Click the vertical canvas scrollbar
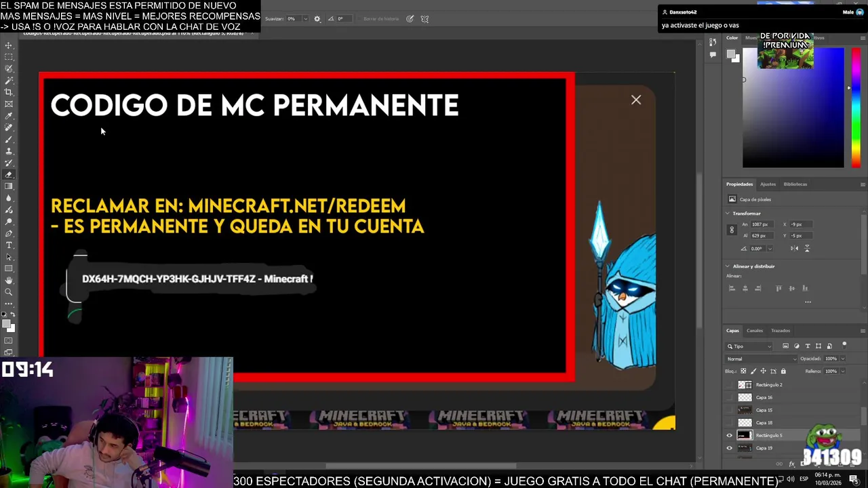This screenshot has width=868, height=488. point(699,251)
